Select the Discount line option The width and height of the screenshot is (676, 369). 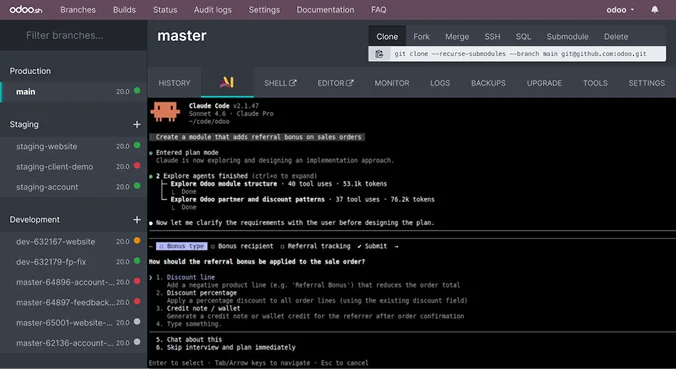coord(191,277)
